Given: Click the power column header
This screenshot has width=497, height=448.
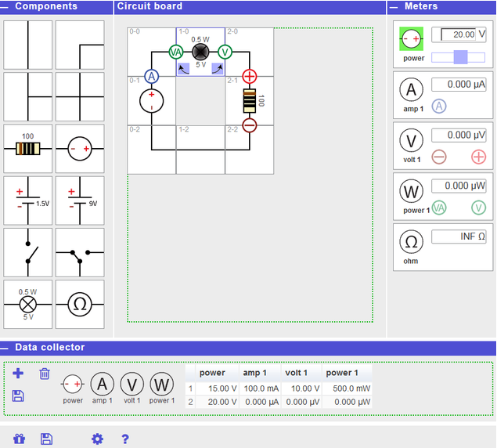Looking at the screenshot, I should 211,373.
